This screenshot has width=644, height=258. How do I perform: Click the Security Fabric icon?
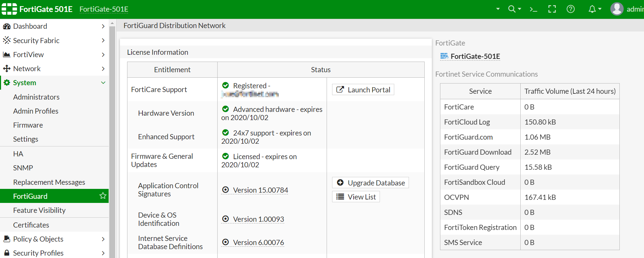tap(7, 40)
